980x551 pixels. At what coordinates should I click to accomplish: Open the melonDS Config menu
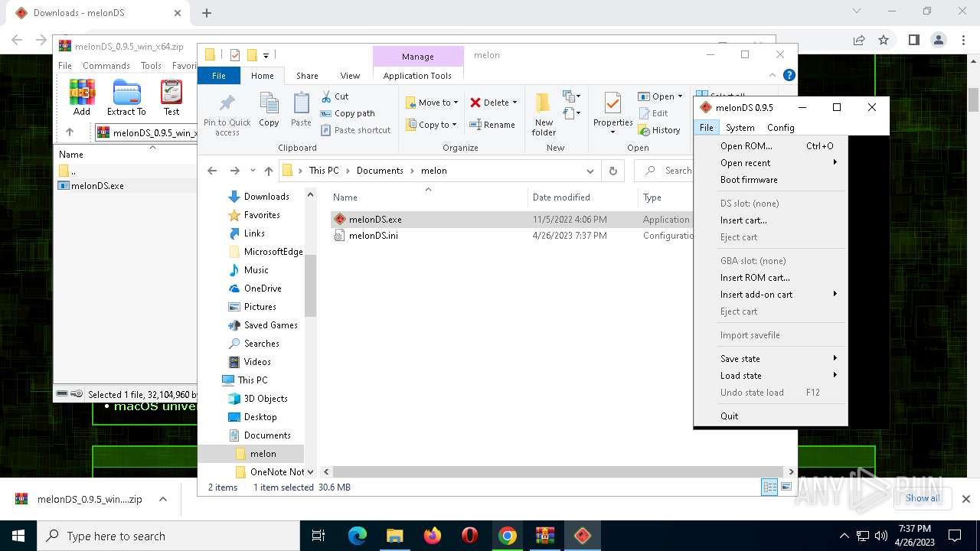(780, 128)
